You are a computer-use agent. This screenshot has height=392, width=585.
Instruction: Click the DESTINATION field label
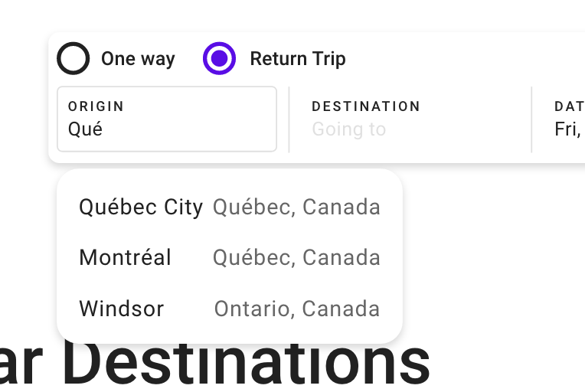coord(366,106)
